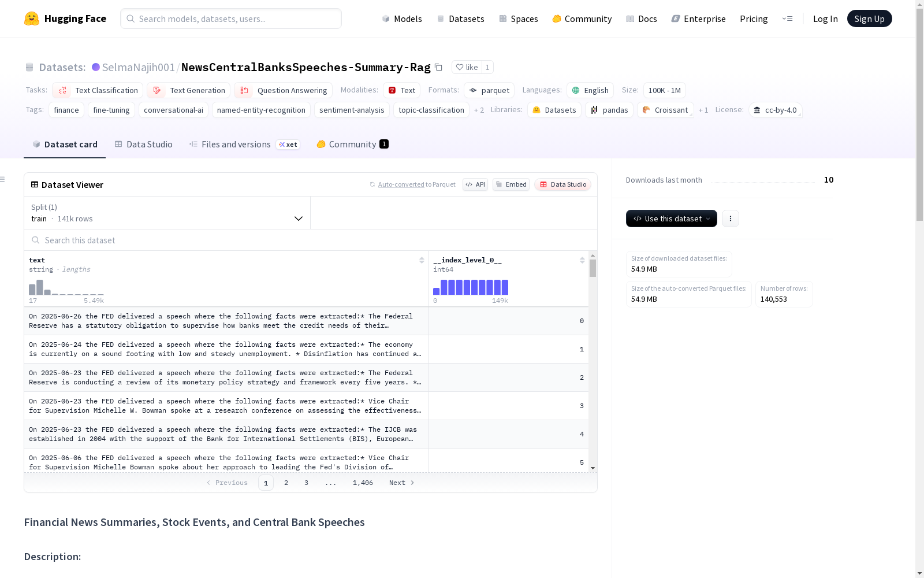Open Models in top navigation
This screenshot has height=578, width=924.
tap(402, 18)
